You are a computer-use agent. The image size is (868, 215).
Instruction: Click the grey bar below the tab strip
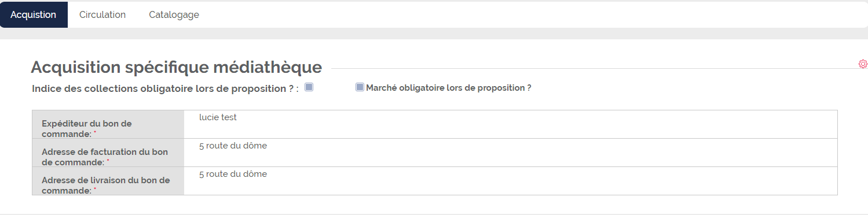pyautogui.click(x=434, y=34)
